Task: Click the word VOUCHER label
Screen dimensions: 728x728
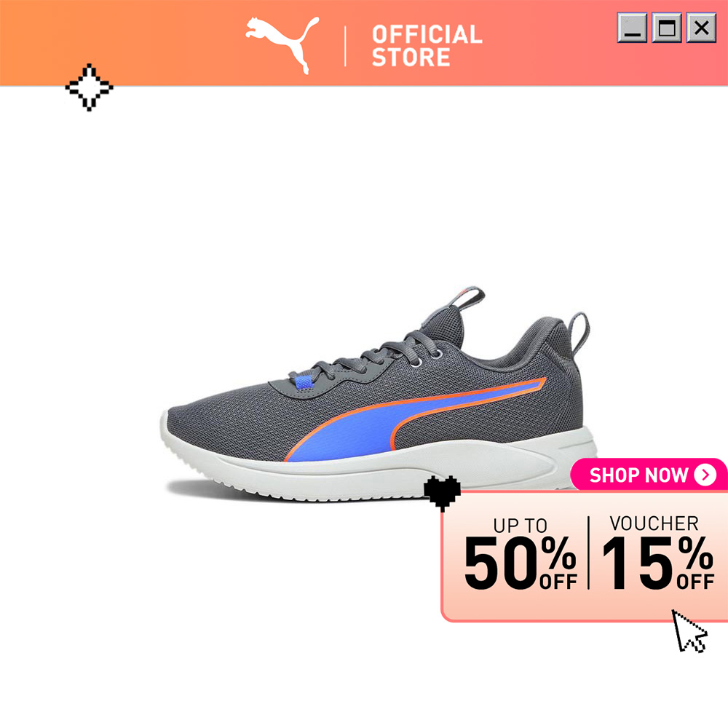Action: pos(654,523)
